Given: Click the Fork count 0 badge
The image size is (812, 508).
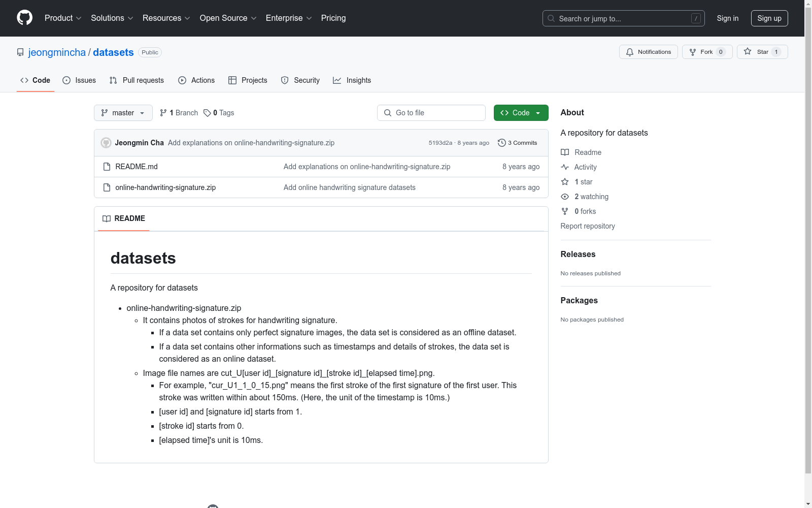Looking at the screenshot, I should tap(721, 52).
